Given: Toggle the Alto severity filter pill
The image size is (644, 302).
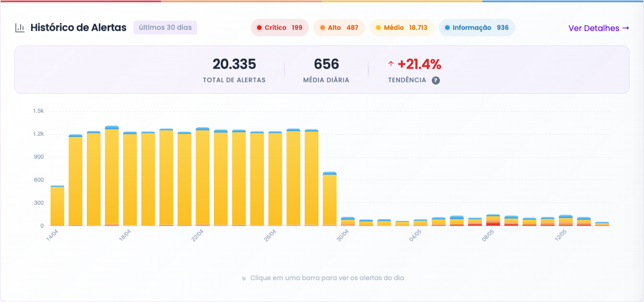Looking at the screenshot, I should click(x=339, y=28).
